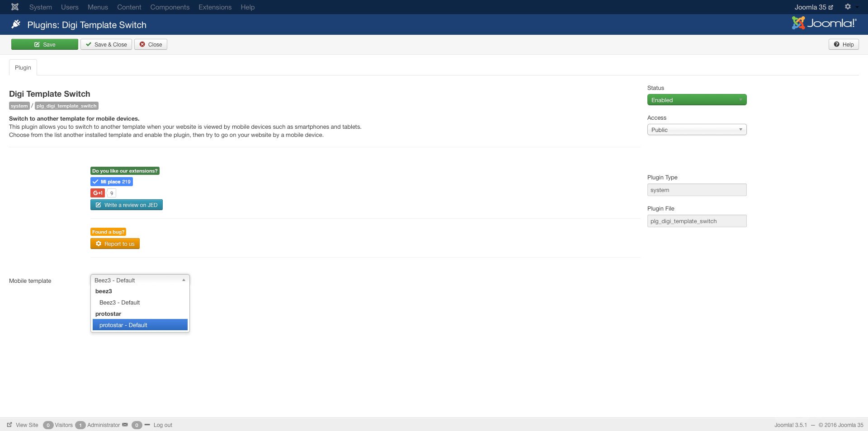The image size is (868, 431).
Task: Collapse the Mobile template dropdown
Action: 140,280
